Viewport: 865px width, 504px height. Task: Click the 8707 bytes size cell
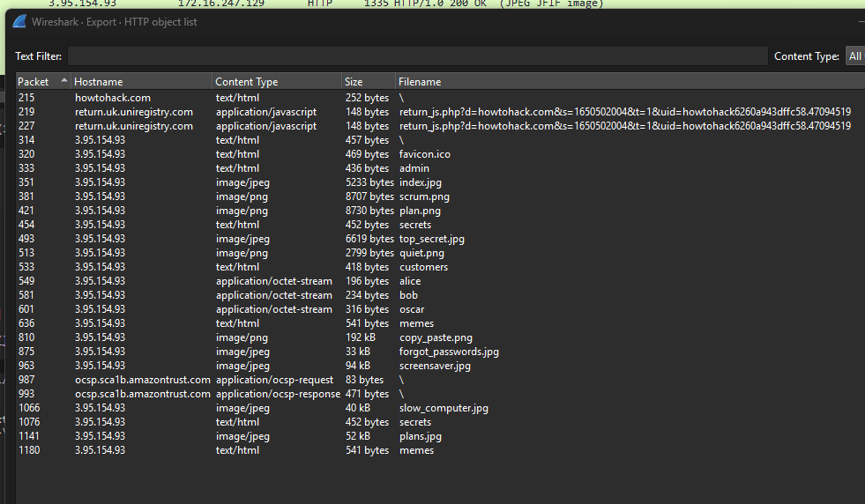tap(369, 196)
